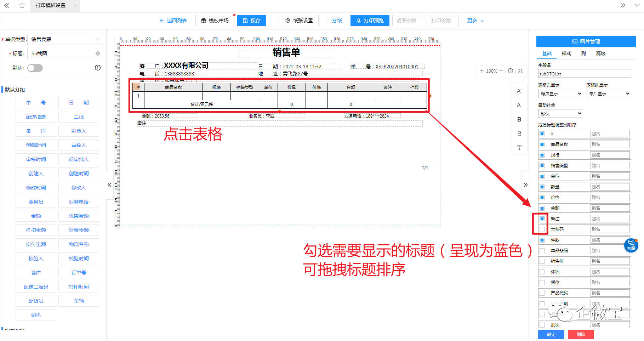644x341 pixels.
Task: Click the 保存 button
Action: [252, 21]
